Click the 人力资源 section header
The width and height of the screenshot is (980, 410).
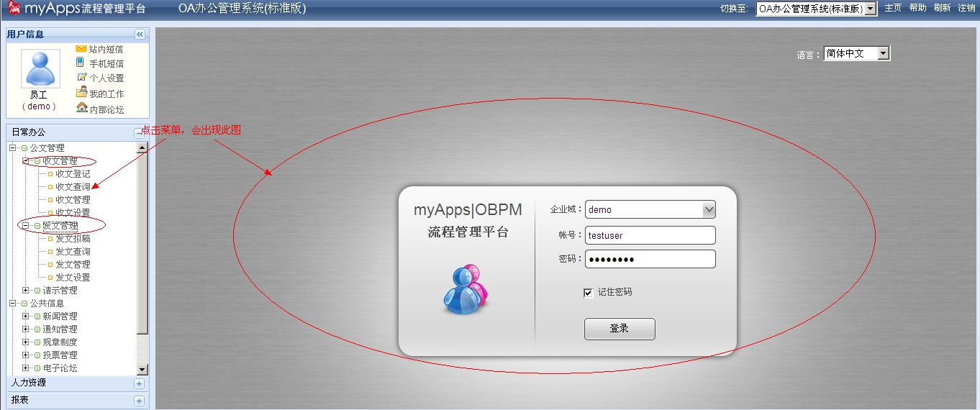click(77, 383)
